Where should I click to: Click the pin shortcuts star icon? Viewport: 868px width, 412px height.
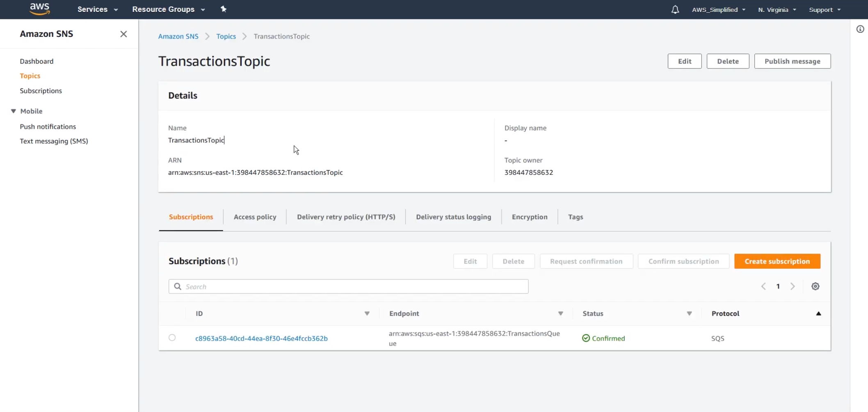click(224, 9)
